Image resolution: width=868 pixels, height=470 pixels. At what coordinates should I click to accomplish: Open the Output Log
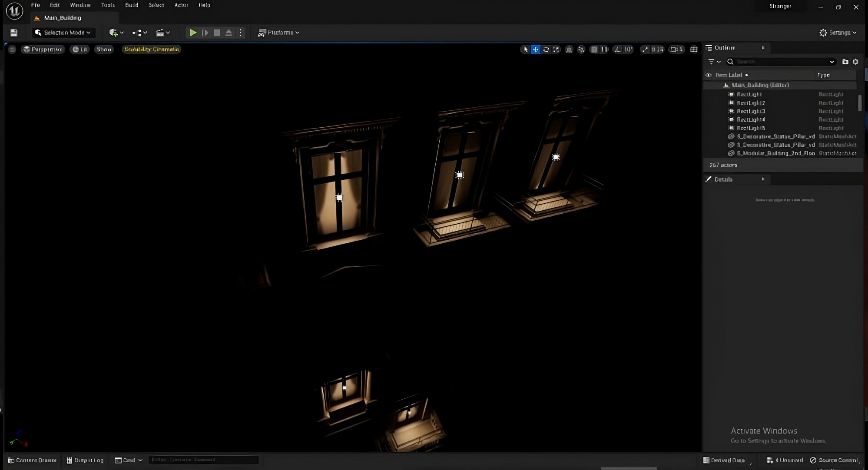85,460
